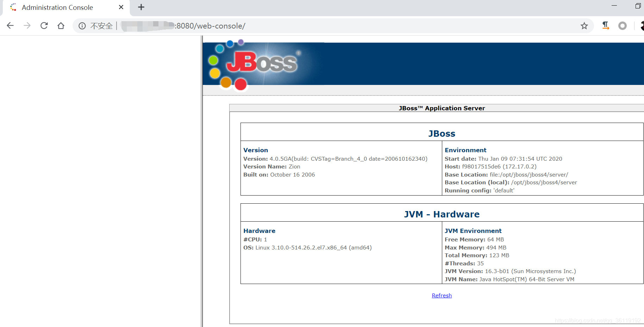The width and height of the screenshot is (644, 327).
Task: Click the Free Memory: 64 MB line
Action: pyautogui.click(x=474, y=240)
